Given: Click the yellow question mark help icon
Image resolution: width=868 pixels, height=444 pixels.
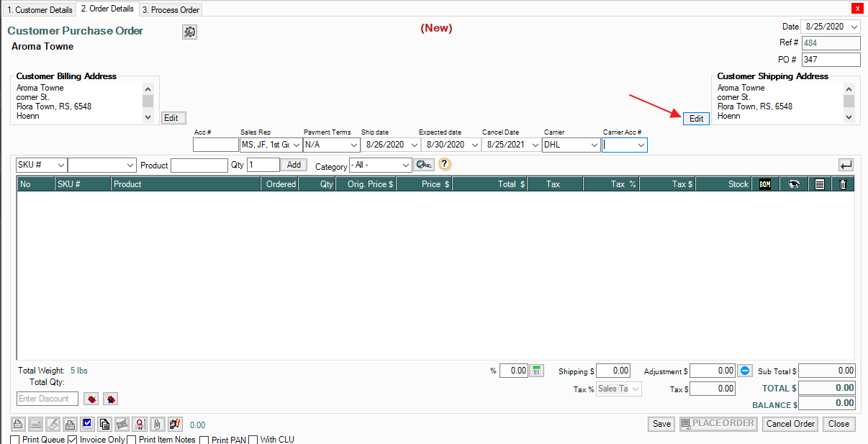Looking at the screenshot, I should (x=444, y=165).
